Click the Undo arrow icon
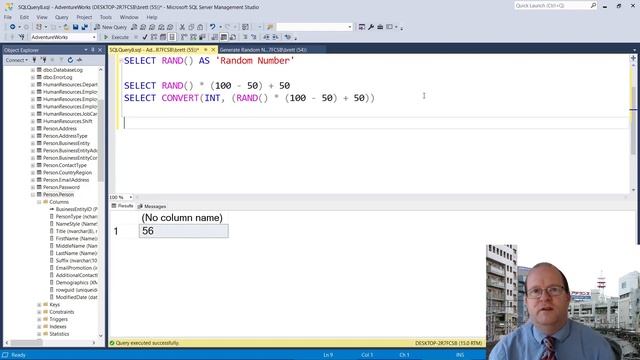This screenshot has width=640, height=360. (213, 27)
